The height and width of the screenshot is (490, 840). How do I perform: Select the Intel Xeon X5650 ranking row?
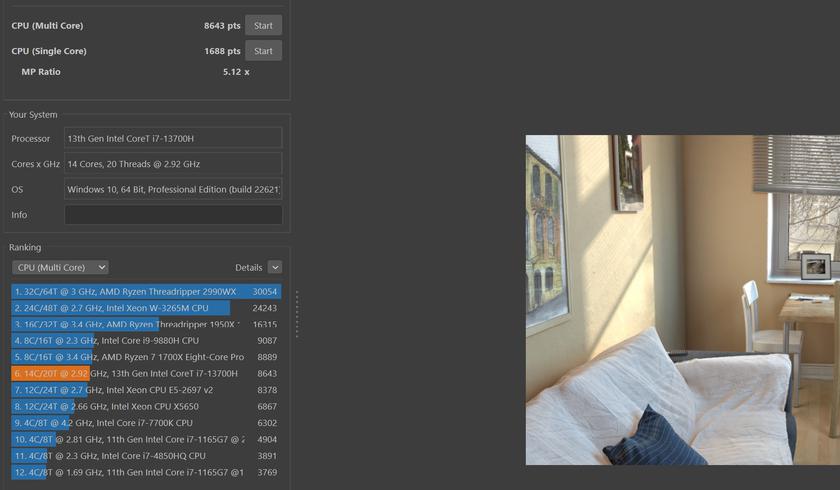(146, 407)
